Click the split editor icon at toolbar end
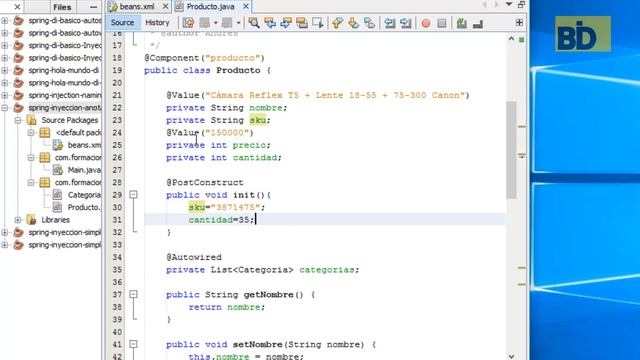The image size is (640, 360). point(519,23)
